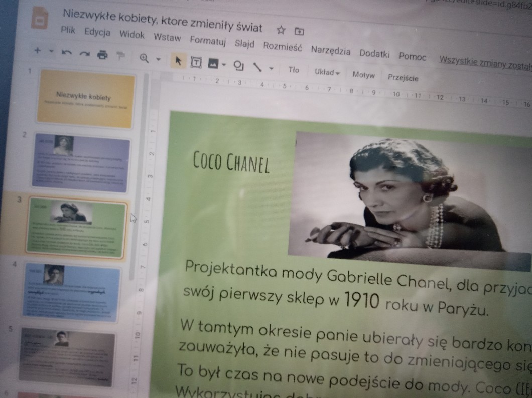Click the undo arrow in the toolbar
532x398 pixels.
(66, 53)
